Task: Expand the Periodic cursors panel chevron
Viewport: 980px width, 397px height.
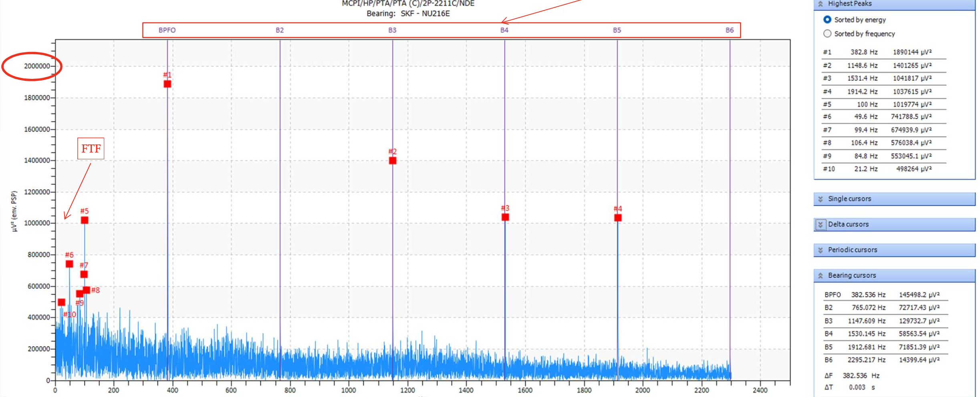Action: pos(821,250)
